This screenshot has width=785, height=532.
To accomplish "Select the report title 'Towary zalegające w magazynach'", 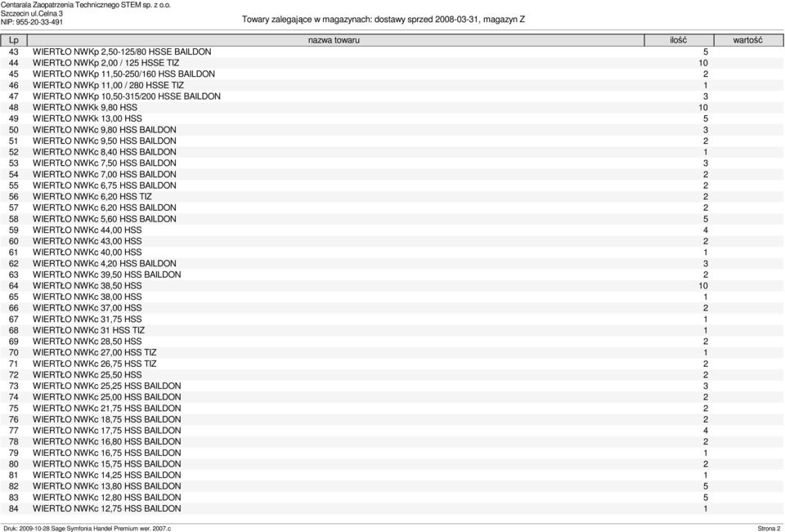I will (307, 20).
